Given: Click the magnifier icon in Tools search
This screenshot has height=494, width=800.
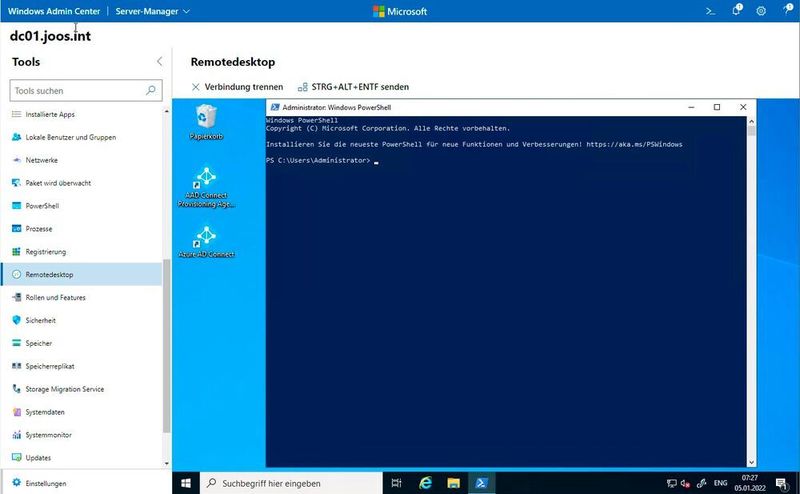Looking at the screenshot, I should tap(151, 90).
